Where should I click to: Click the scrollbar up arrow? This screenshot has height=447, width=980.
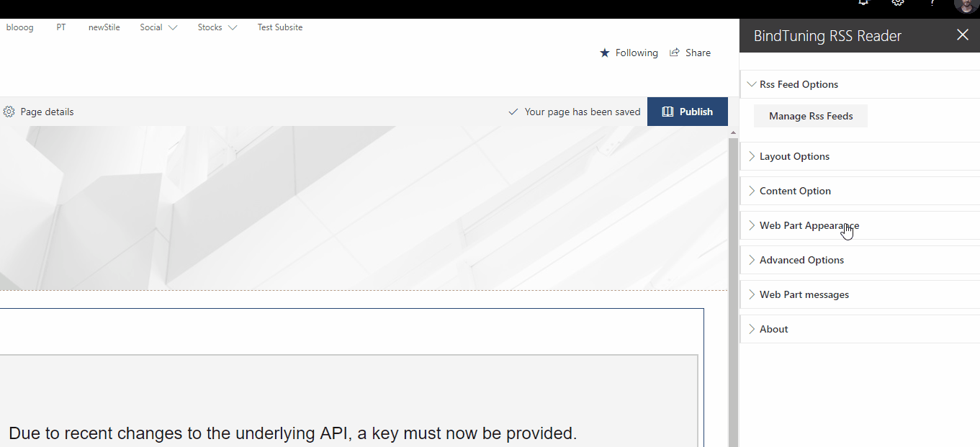(733, 132)
